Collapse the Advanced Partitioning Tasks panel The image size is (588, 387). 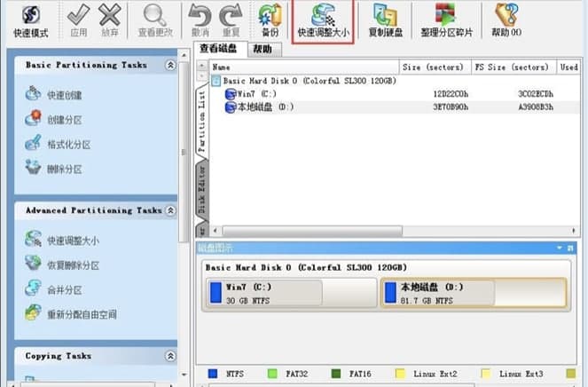click(x=170, y=210)
